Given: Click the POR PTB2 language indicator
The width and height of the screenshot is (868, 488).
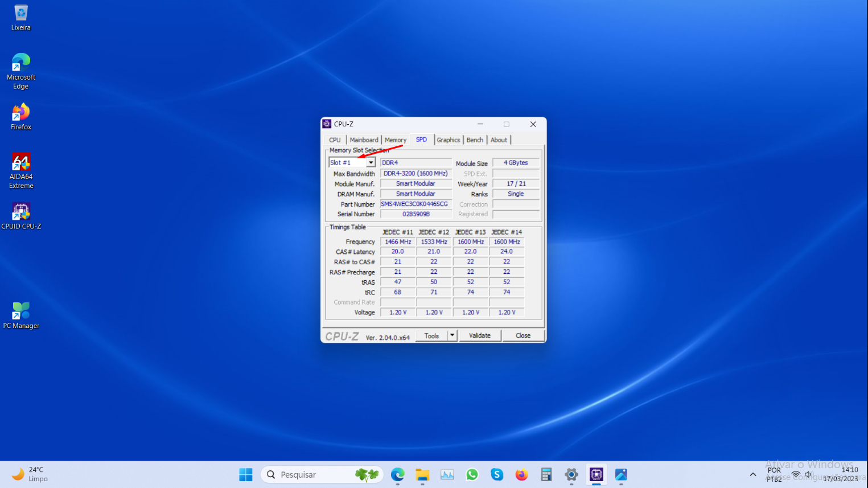Looking at the screenshot, I should 774,474.
